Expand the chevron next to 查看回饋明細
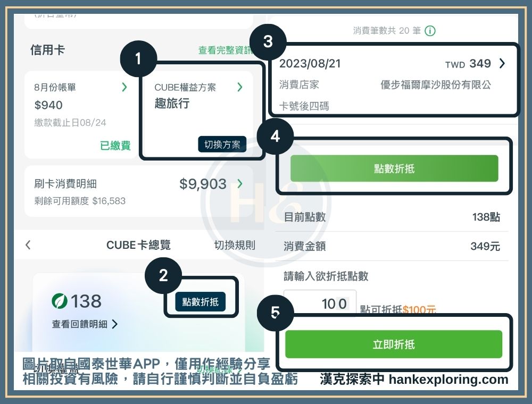The width and height of the screenshot is (532, 404). [115, 324]
